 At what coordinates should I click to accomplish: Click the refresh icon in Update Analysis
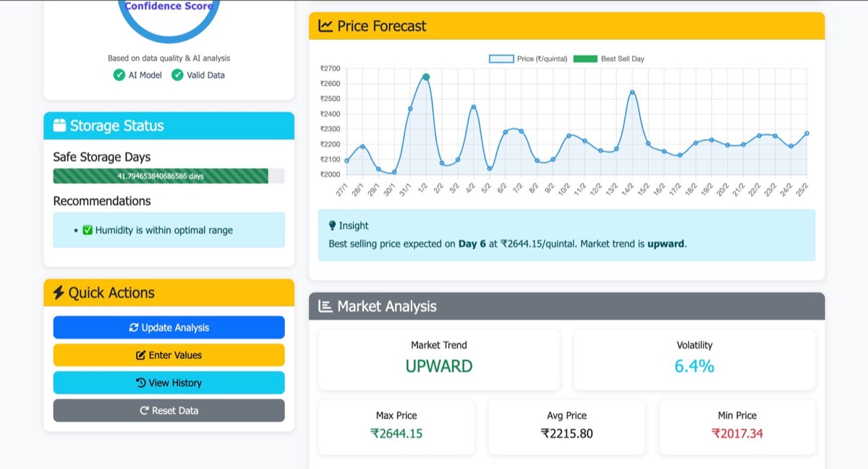(x=134, y=328)
